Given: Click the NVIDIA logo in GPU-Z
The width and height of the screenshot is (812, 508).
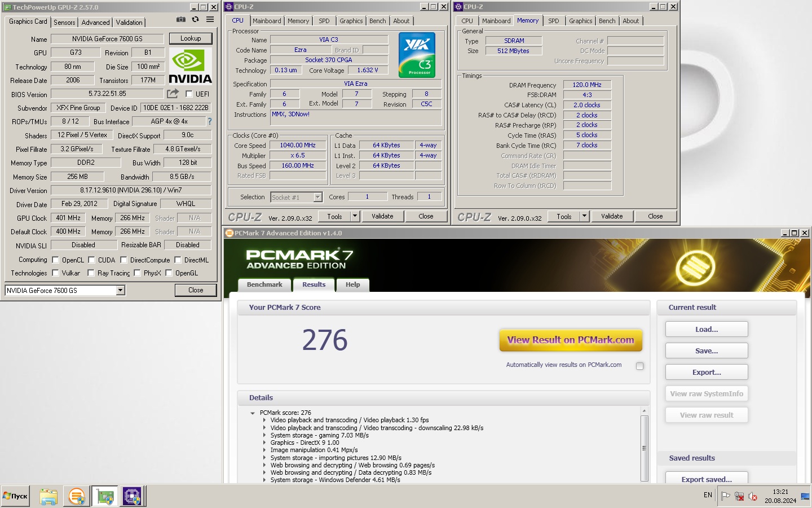Looking at the screenshot, I should pos(190,67).
